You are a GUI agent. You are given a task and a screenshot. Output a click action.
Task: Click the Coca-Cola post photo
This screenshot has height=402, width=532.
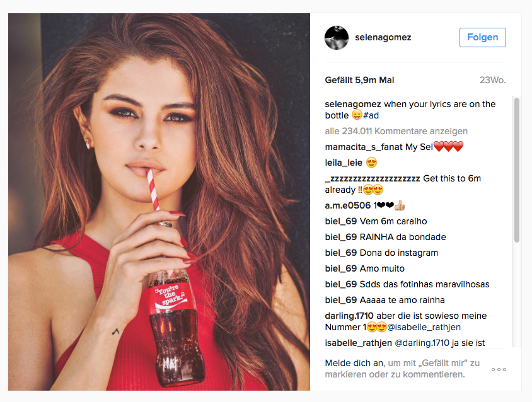[x=159, y=202]
